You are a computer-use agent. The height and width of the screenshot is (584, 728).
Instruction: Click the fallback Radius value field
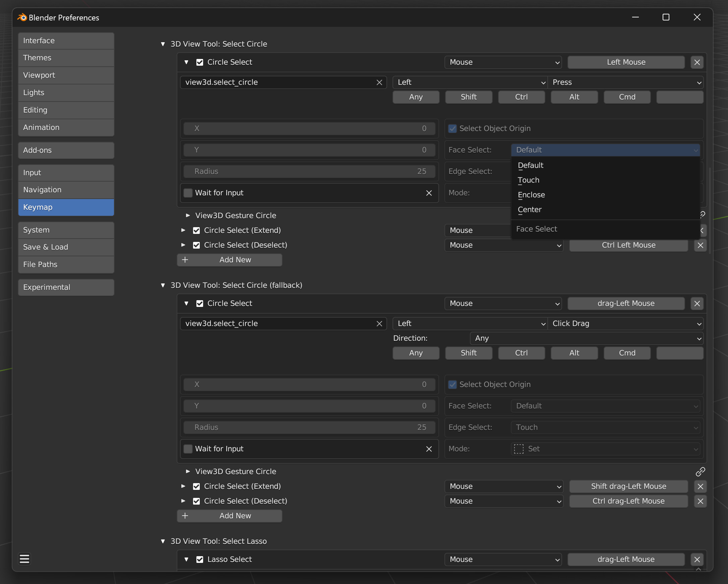pyautogui.click(x=309, y=427)
